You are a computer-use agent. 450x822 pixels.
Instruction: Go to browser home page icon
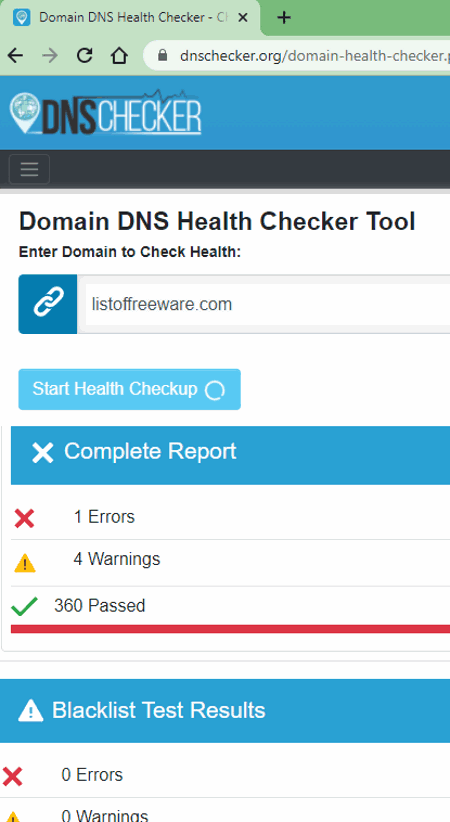119,55
